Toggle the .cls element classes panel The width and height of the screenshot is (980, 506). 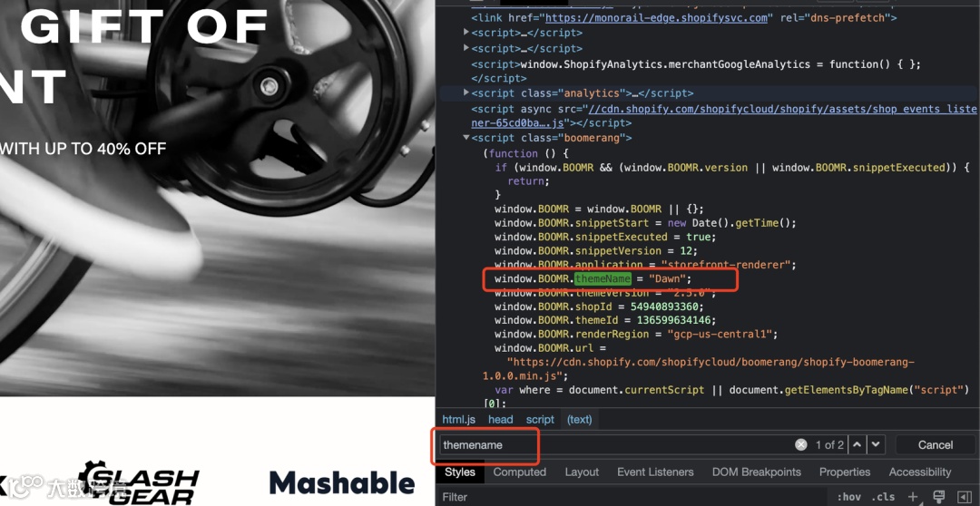(x=883, y=497)
